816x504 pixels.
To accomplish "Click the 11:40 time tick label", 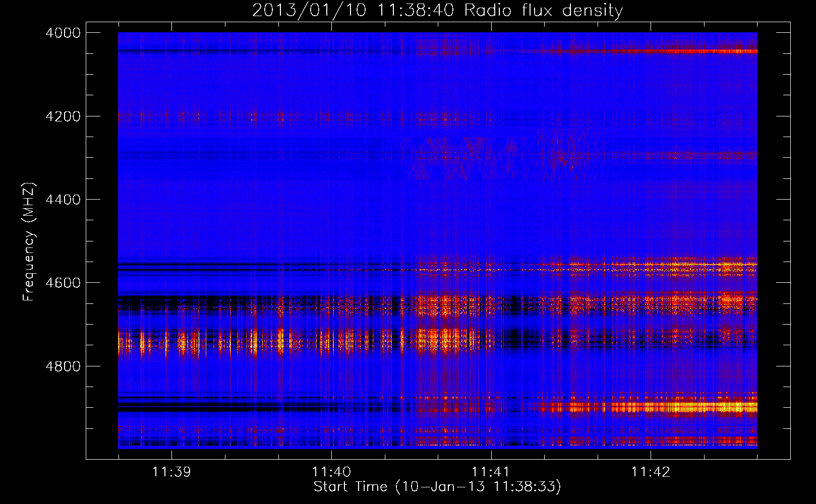I will coord(331,472).
